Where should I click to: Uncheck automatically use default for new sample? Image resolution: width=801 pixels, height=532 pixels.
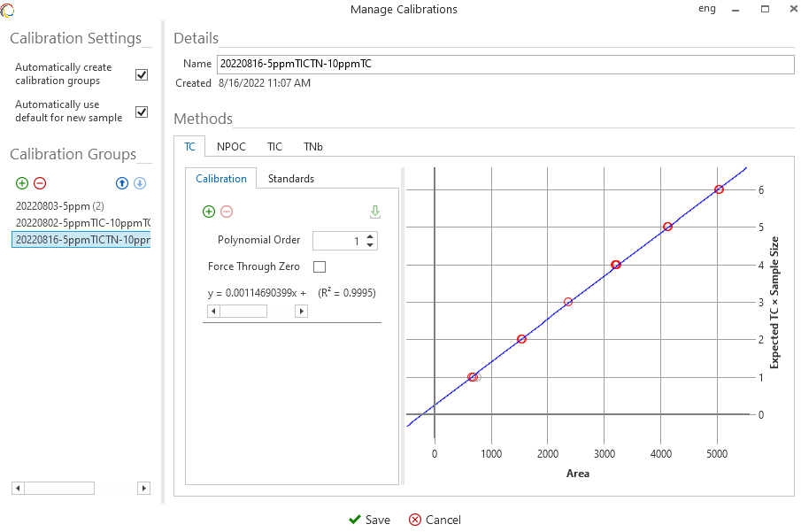(x=142, y=112)
